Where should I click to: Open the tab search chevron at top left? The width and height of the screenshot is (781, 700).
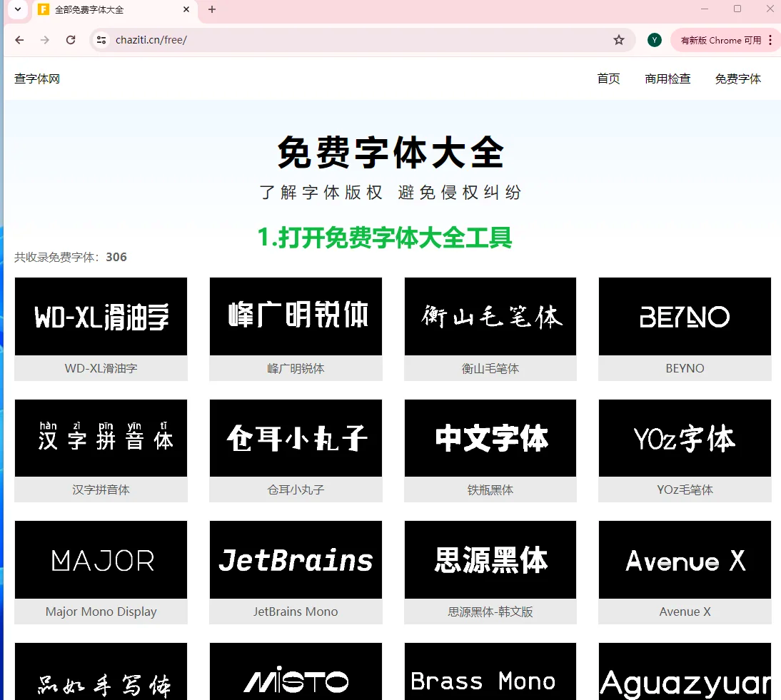click(x=16, y=10)
